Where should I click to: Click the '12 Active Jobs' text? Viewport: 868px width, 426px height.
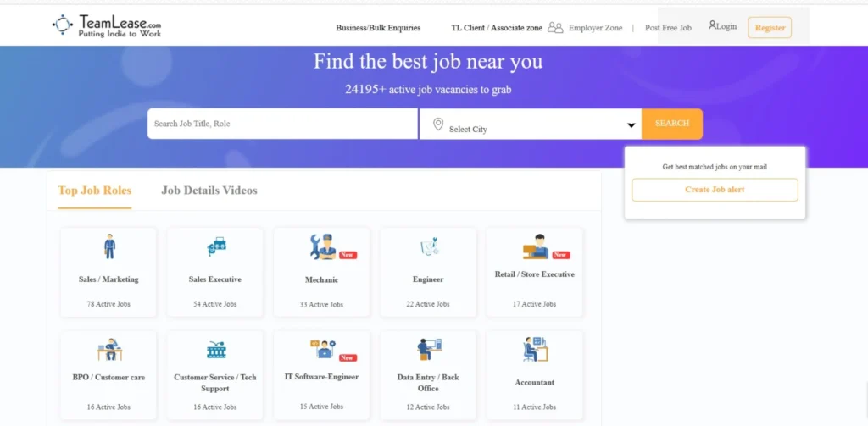(428, 407)
